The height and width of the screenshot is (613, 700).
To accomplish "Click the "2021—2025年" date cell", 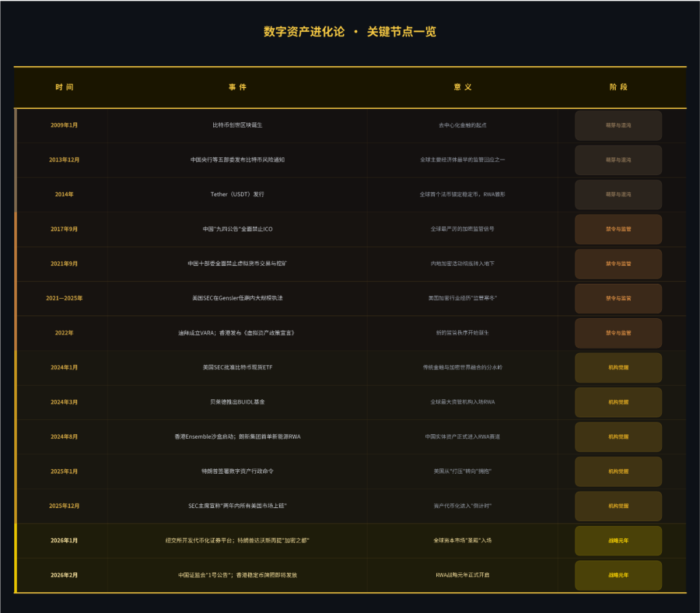I will (x=64, y=298).
